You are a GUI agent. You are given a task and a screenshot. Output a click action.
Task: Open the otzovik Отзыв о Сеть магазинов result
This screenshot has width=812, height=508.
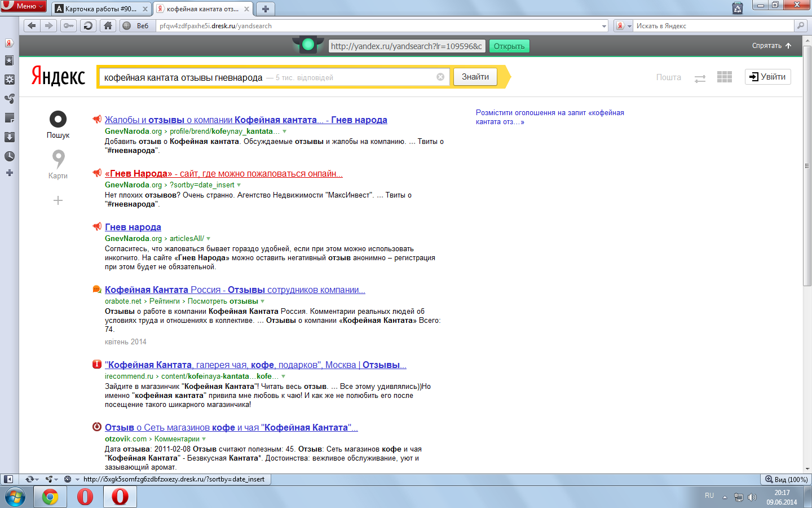tap(231, 427)
